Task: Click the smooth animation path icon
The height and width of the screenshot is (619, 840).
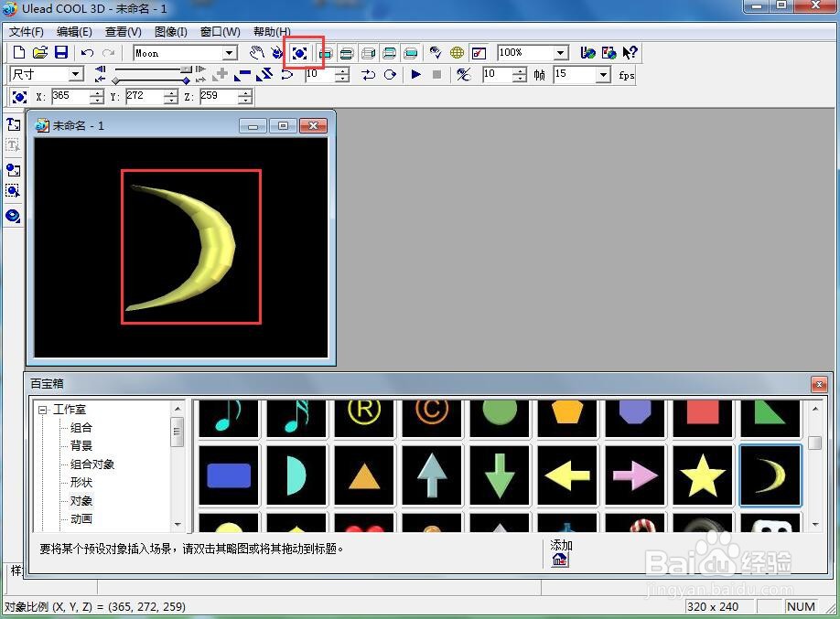Action: 287,74
